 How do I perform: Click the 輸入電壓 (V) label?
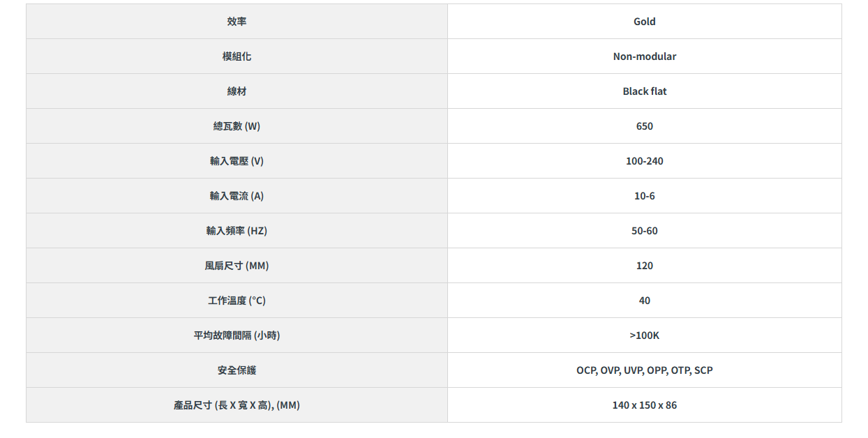[x=237, y=161]
